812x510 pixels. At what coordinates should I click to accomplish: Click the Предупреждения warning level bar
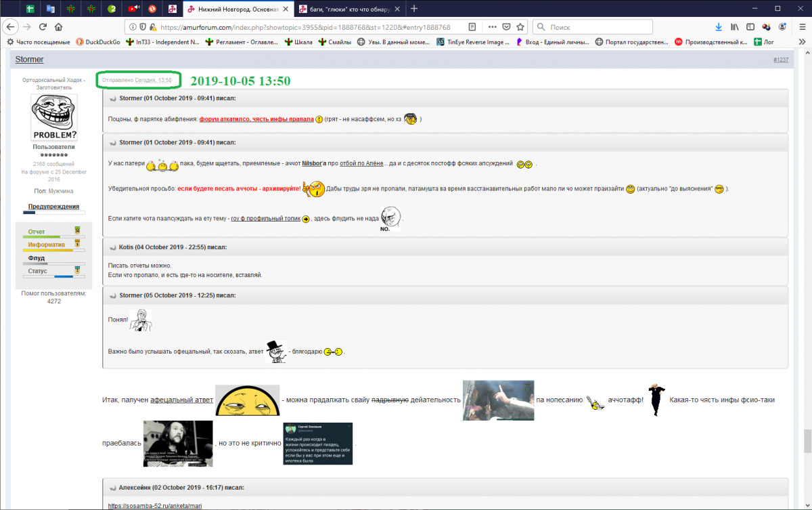pos(53,213)
